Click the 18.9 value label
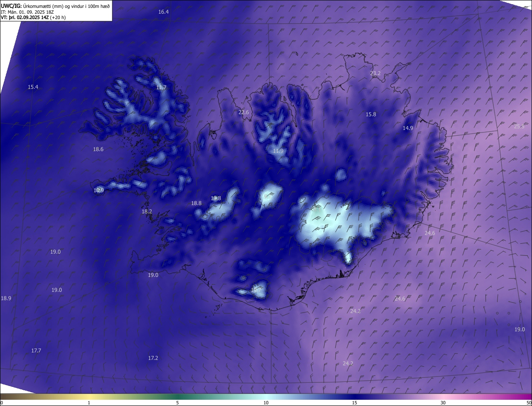Screen dimensions: 532x406 (x=6, y=298)
